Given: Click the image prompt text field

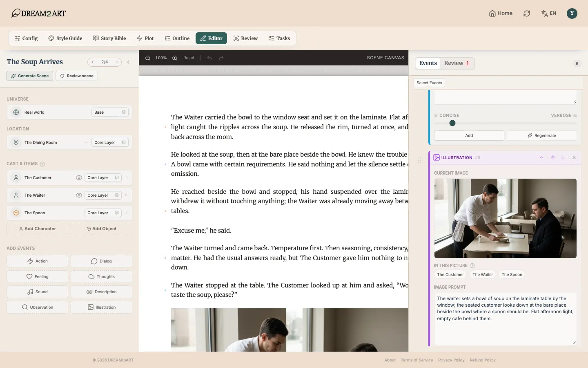Looking at the screenshot, I should point(505,319).
